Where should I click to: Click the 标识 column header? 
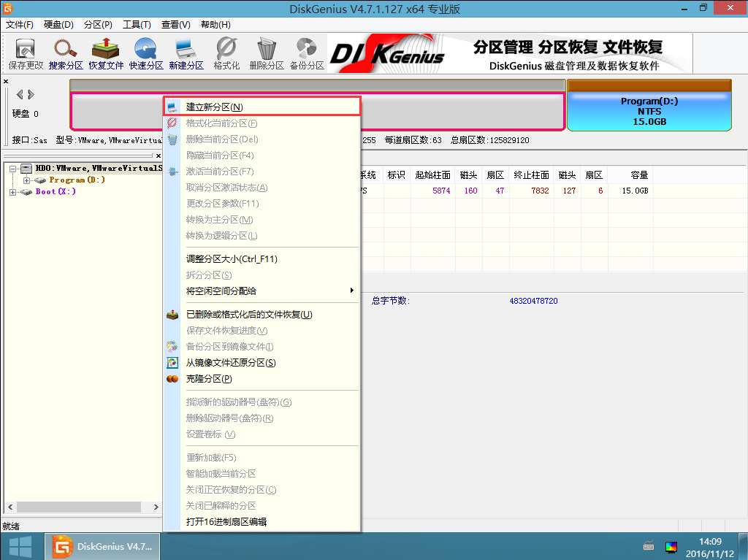coord(397,175)
